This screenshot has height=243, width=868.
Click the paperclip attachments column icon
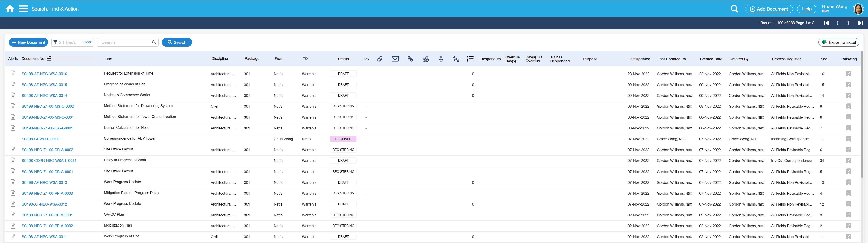click(380, 59)
